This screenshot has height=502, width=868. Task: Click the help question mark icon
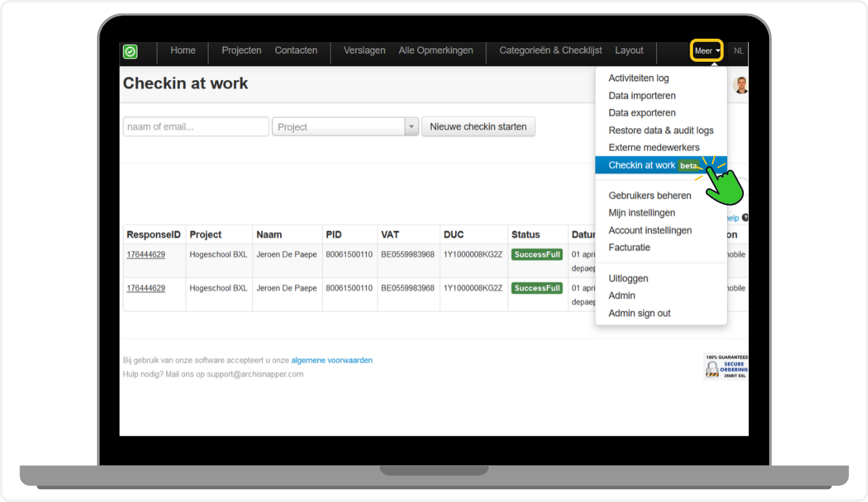point(745,218)
